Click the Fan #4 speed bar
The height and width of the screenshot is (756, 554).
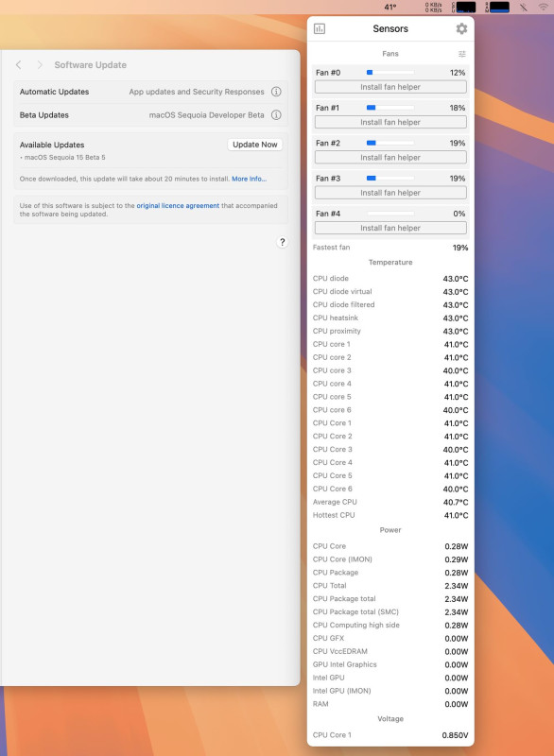coord(390,214)
